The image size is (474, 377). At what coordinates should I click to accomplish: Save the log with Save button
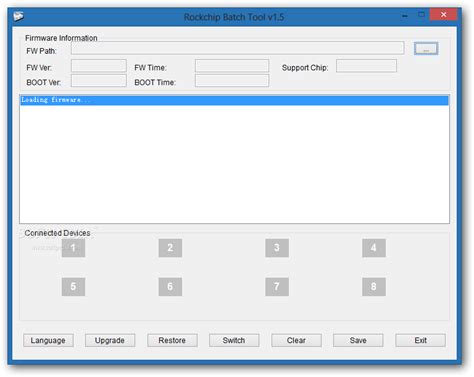[358, 340]
